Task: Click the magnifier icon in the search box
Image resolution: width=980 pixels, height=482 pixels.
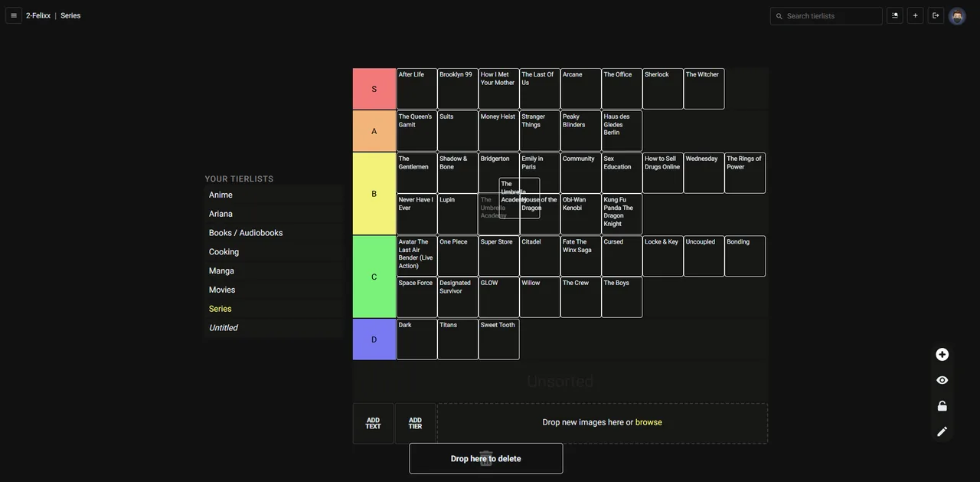Action: pyautogui.click(x=779, y=16)
